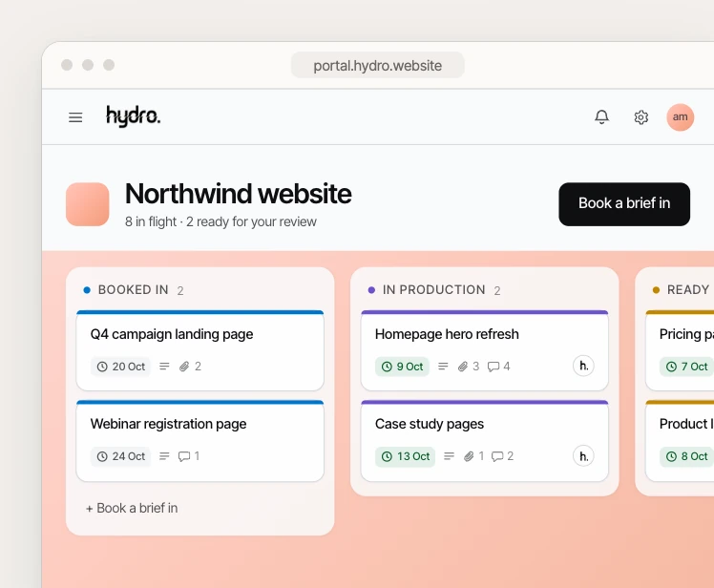Click + Book a brief in link
Image resolution: width=714 pixels, height=588 pixels.
(x=132, y=508)
